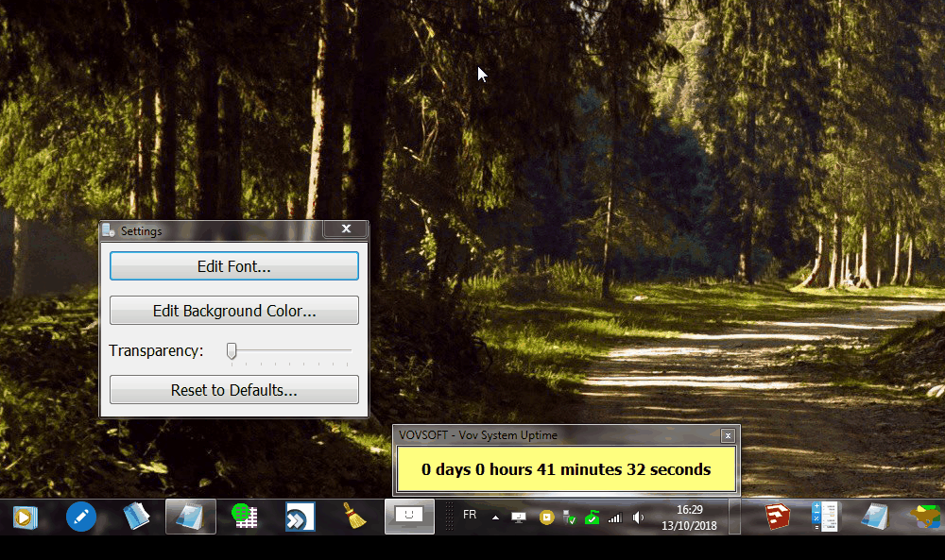
Task: Click the safely remove hardware tray icon
Action: click(x=569, y=518)
